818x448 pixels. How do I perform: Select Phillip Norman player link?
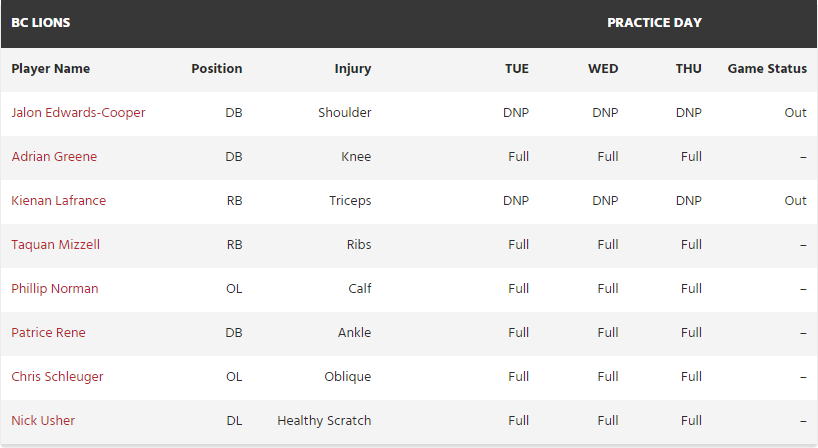[54, 289]
